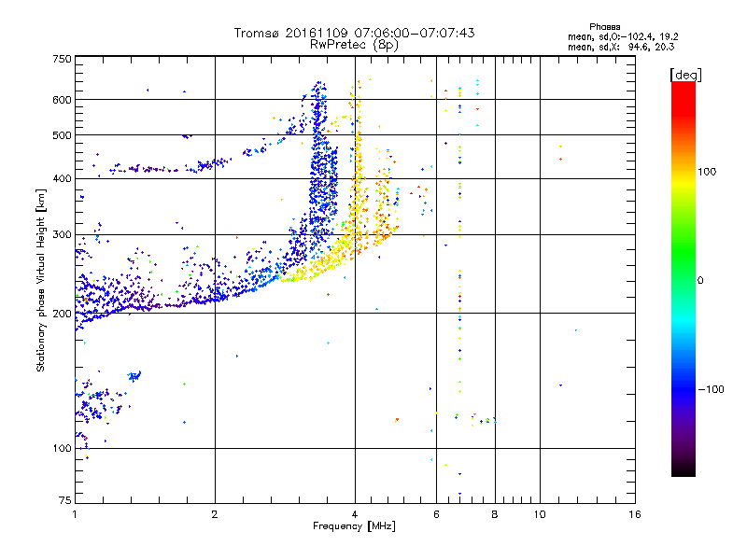Click the colorbar tick label '0'
Viewport: 747px width, 560px height.
(x=700, y=281)
